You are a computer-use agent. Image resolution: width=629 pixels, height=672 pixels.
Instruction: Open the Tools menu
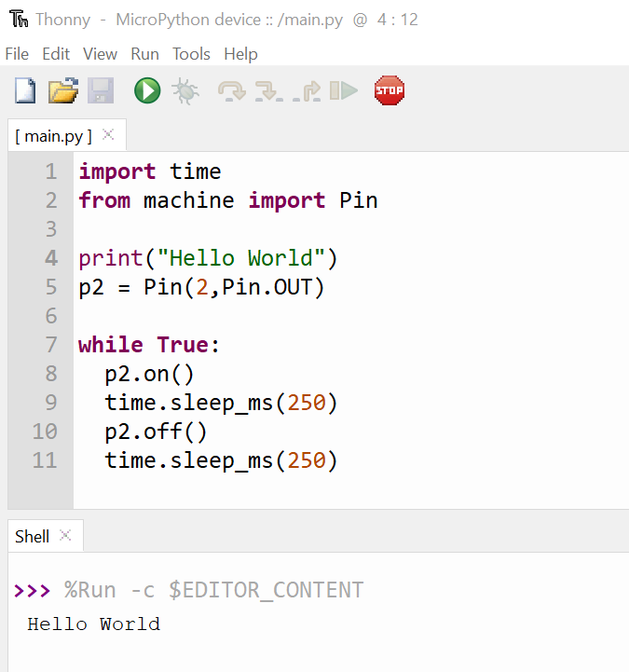[191, 54]
